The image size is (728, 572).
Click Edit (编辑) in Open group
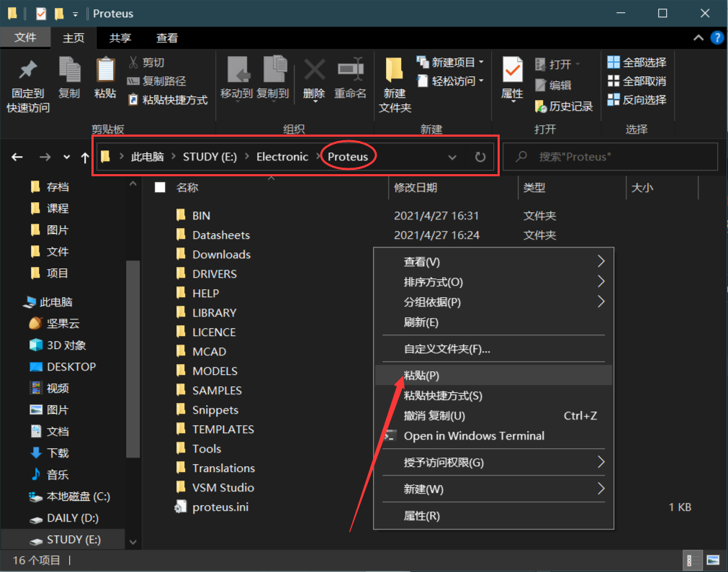tap(553, 86)
